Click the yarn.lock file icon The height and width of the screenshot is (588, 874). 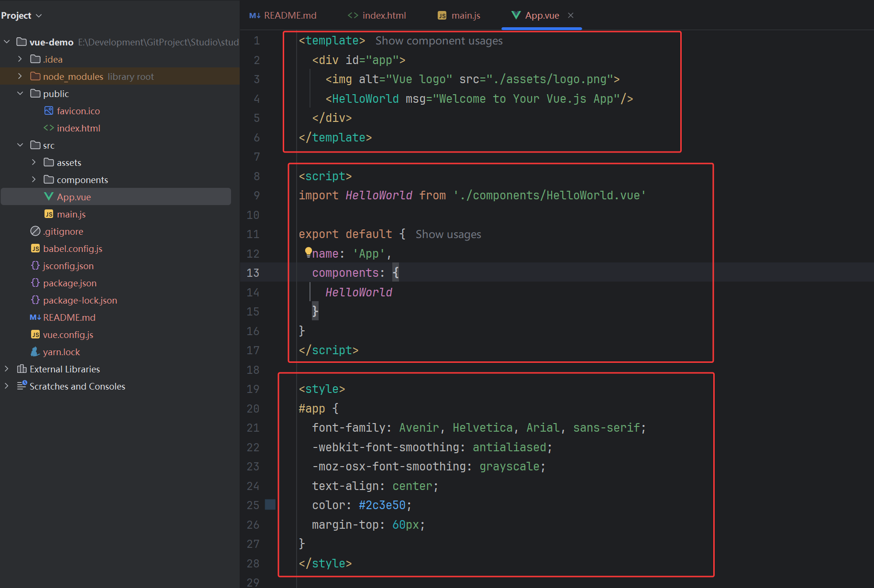[35, 351]
